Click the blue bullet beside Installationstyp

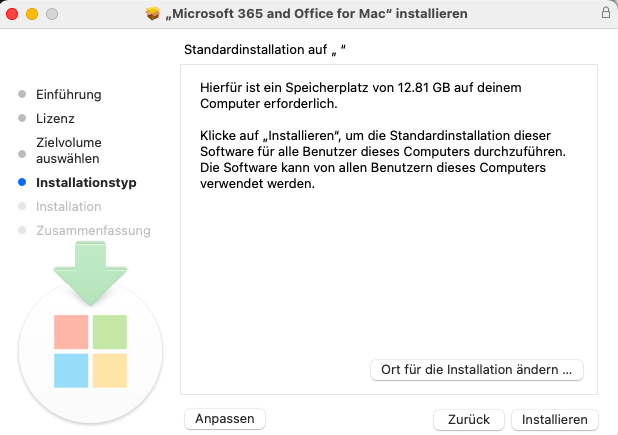(x=22, y=183)
